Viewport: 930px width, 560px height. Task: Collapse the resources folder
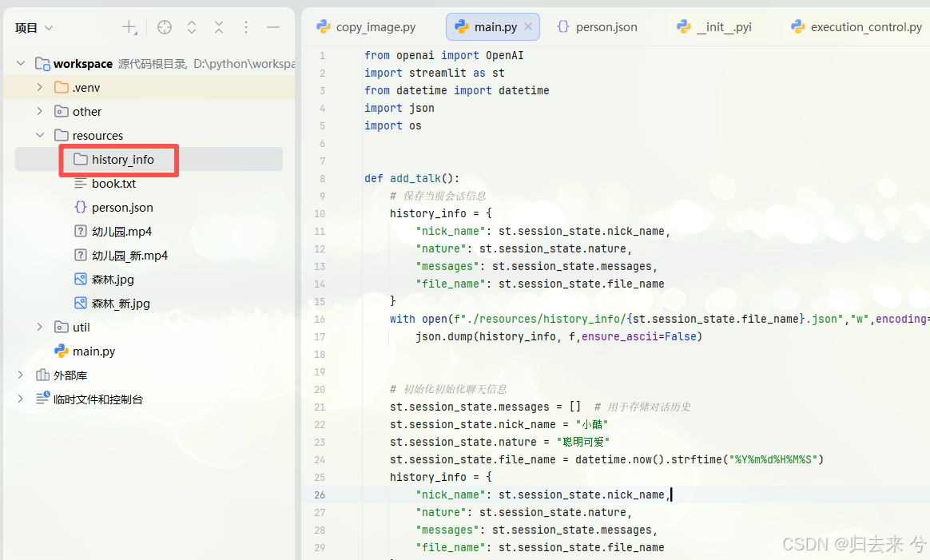pyautogui.click(x=39, y=135)
